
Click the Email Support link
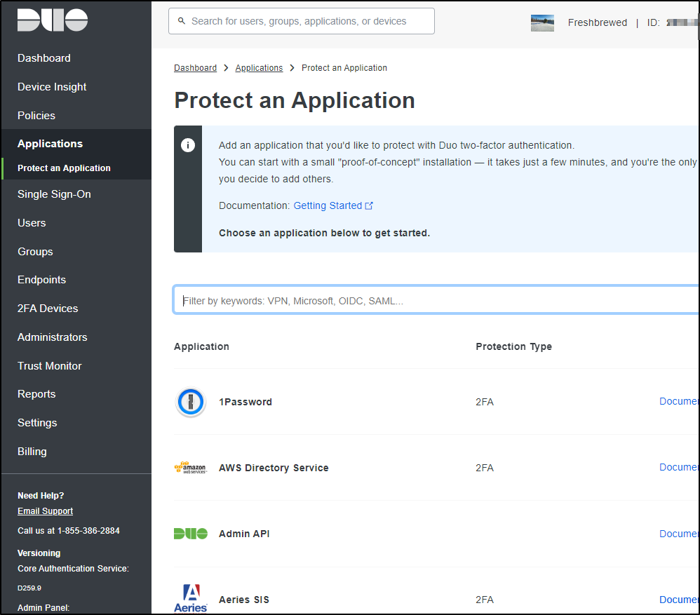[x=45, y=511]
